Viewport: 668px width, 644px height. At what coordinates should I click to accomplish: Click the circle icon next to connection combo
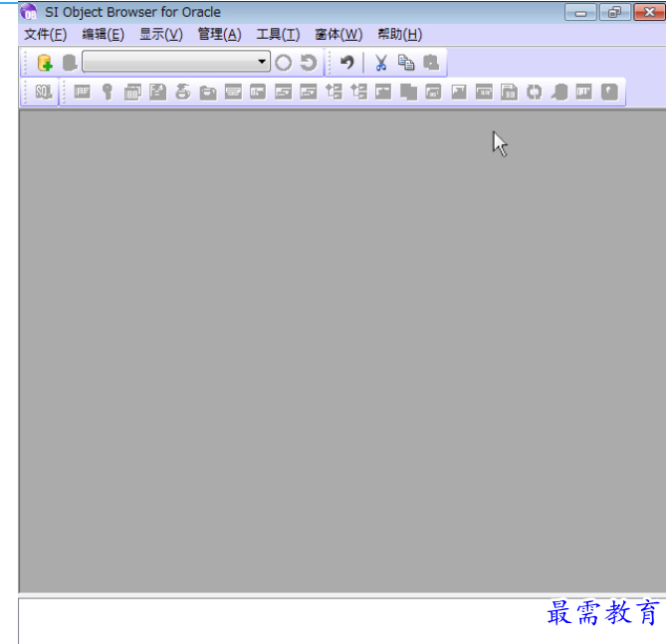click(284, 63)
